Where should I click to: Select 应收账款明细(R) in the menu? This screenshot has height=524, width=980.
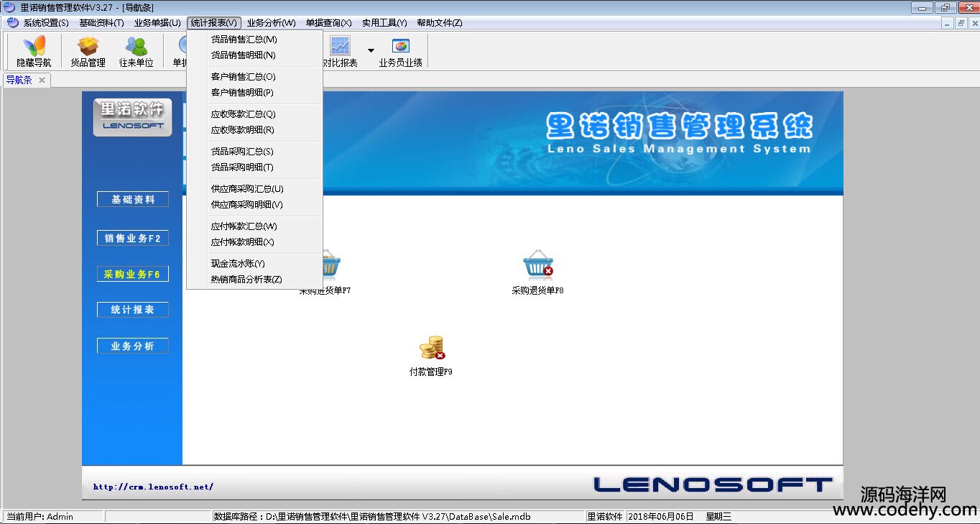pyautogui.click(x=254, y=130)
